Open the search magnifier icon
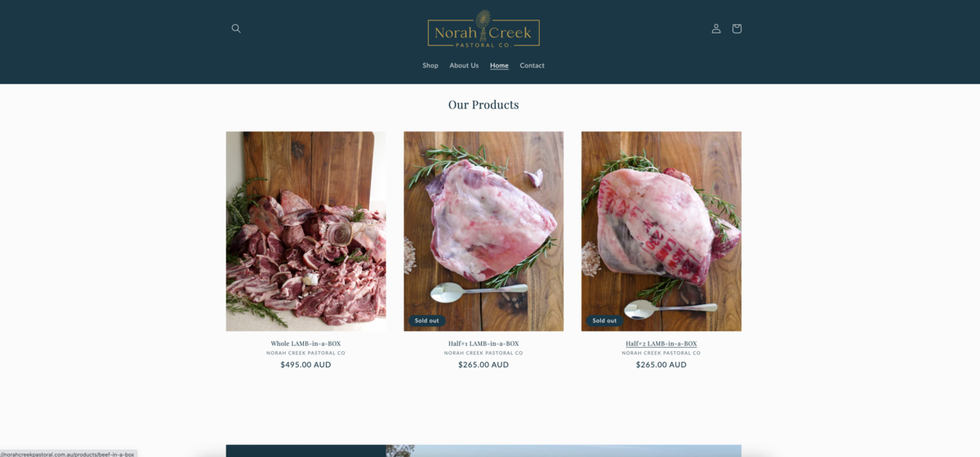980x457 pixels. tap(236, 29)
